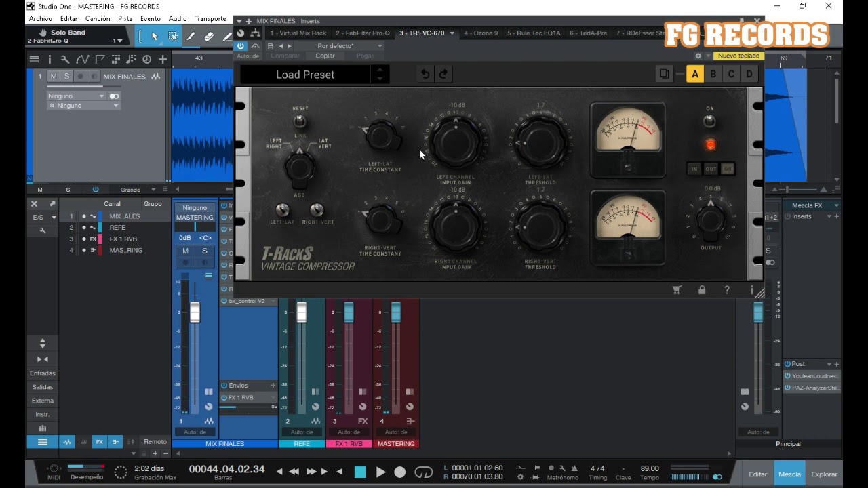The image size is (868, 488).
Task: Open the T-RackS shop cart icon
Action: point(676,290)
